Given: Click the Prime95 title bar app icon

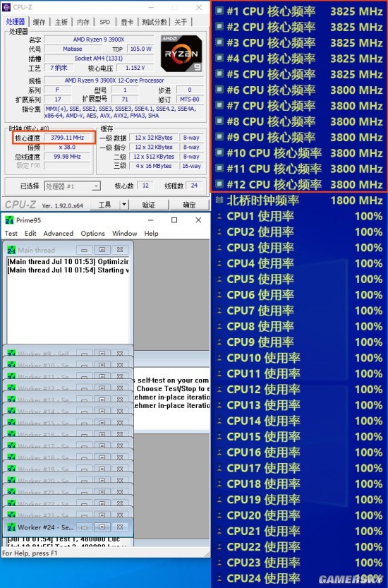Looking at the screenshot, I should pyautogui.click(x=9, y=220).
